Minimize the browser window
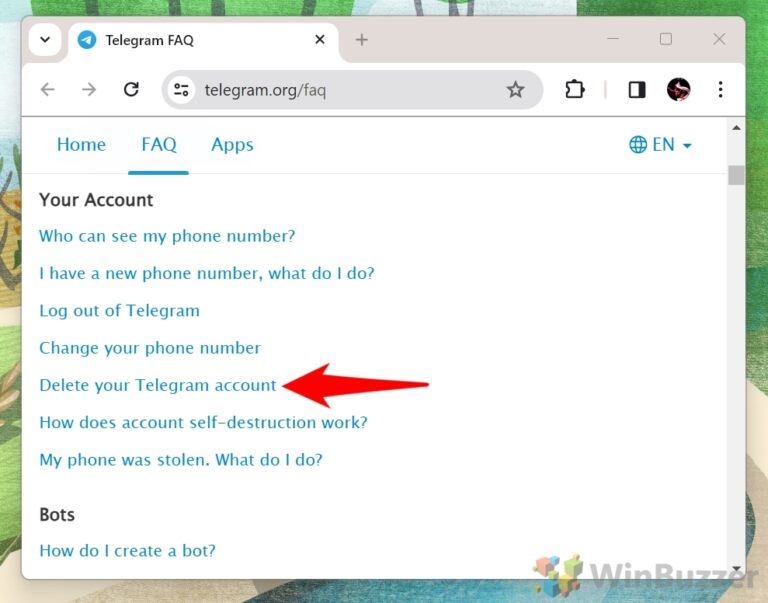Image resolution: width=768 pixels, height=603 pixels. pyautogui.click(x=613, y=39)
